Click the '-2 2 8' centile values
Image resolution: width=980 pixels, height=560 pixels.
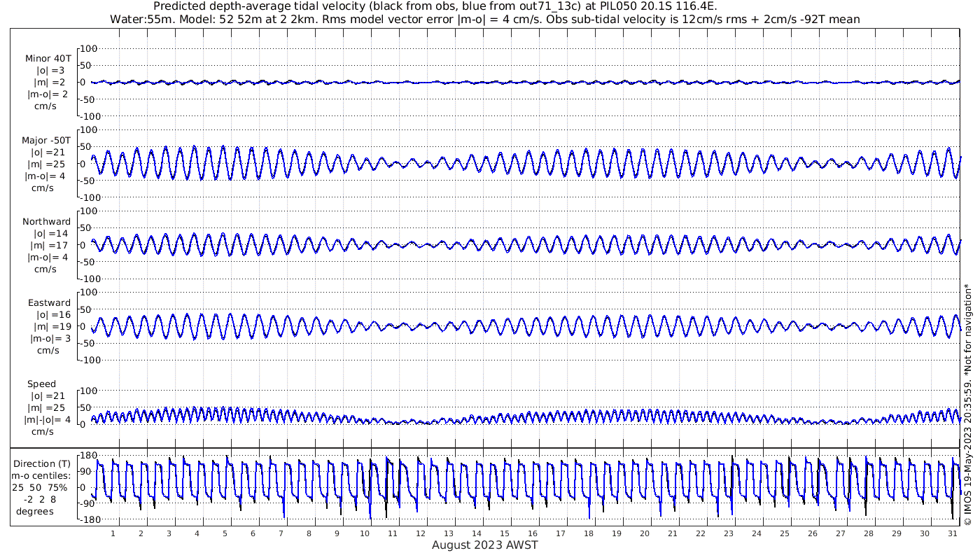click(x=39, y=500)
